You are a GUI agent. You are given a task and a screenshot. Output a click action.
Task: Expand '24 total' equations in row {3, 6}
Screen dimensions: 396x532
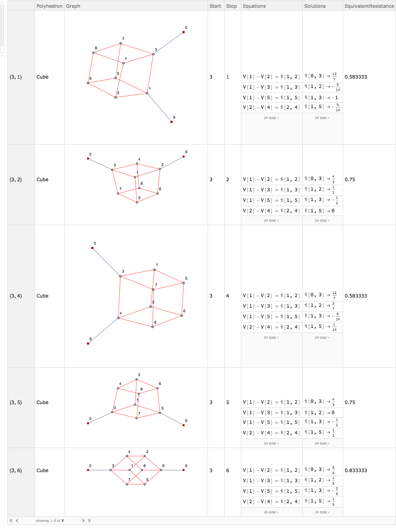(x=271, y=512)
